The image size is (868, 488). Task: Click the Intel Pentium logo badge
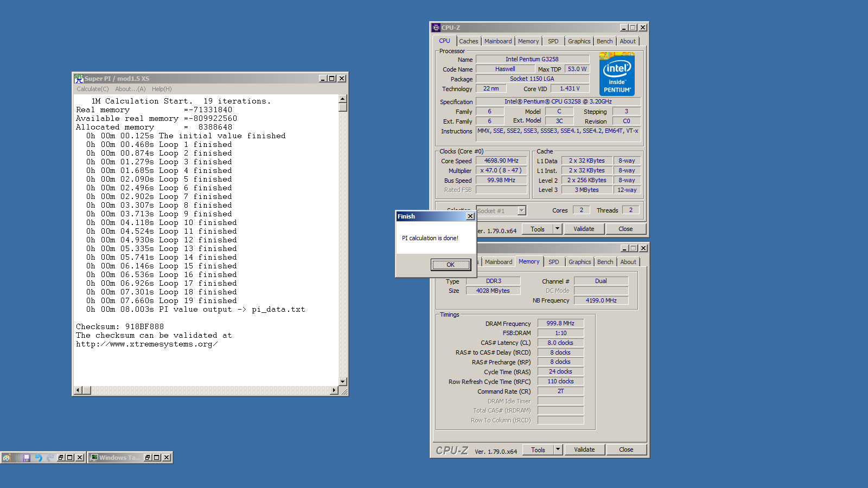pyautogui.click(x=617, y=74)
